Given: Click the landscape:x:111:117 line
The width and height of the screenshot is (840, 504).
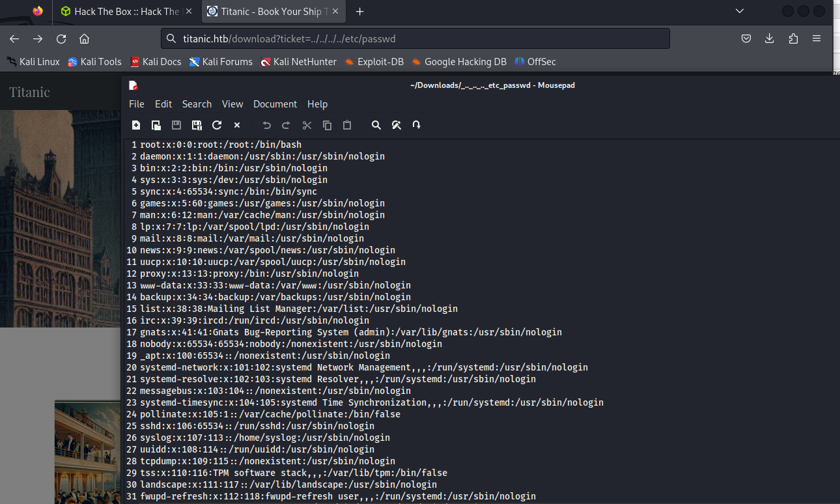Looking at the screenshot, I should (x=288, y=484).
